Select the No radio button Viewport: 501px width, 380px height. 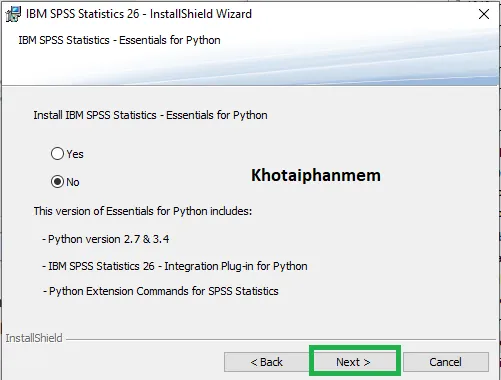point(57,182)
